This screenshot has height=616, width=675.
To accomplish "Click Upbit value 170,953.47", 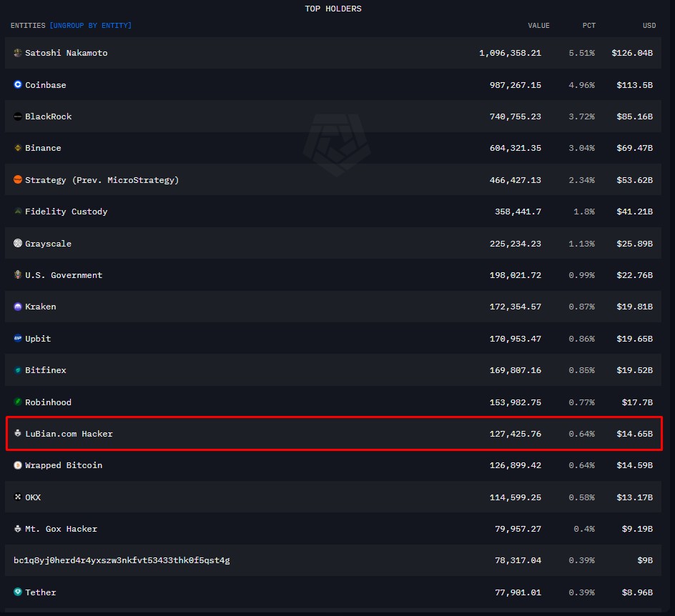I will (516, 339).
